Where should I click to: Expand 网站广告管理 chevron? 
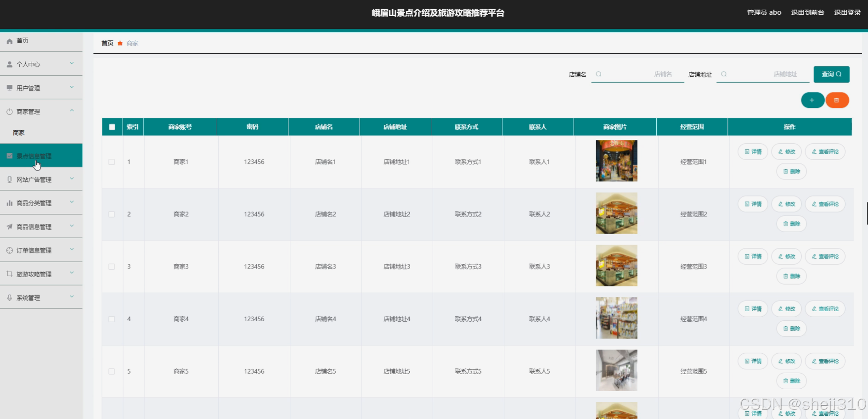72,179
